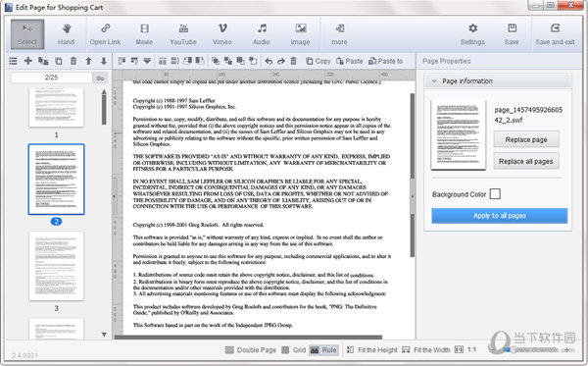Choose the Open Link tool

[x=105, y=34]
